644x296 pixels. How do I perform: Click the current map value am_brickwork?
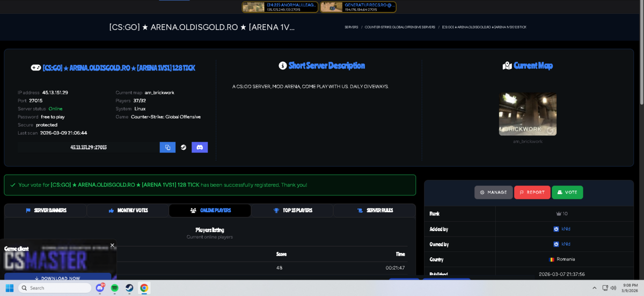tap(159, 92)
